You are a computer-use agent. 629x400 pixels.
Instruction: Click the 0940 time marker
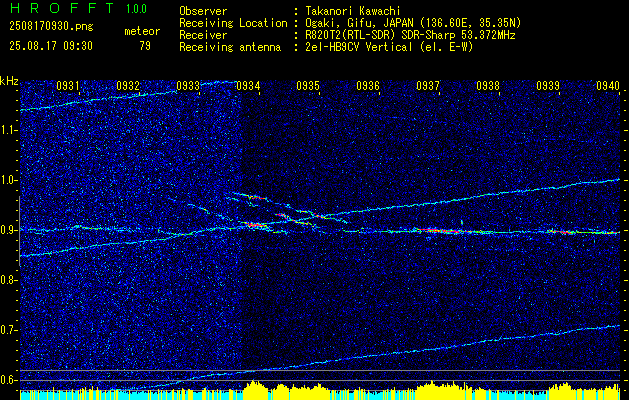point(608,85)
